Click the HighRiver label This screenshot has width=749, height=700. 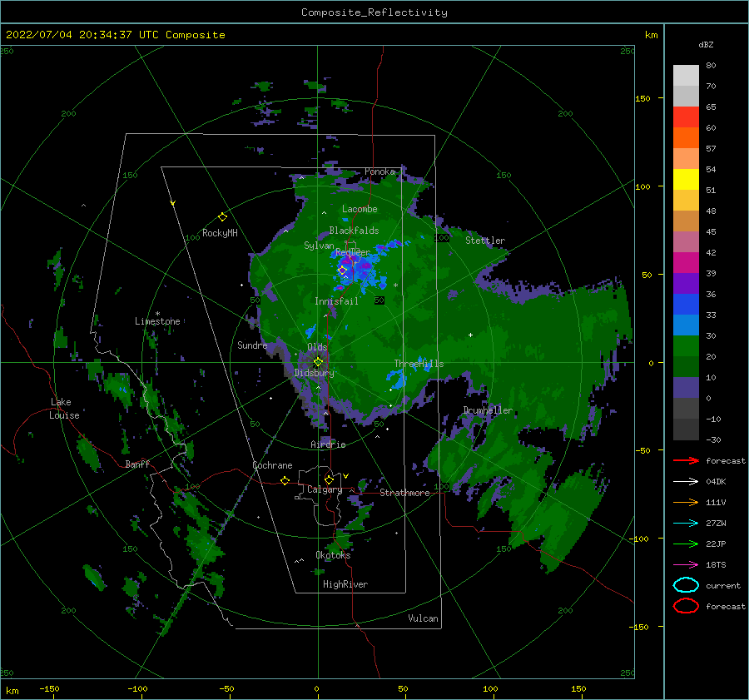pos(345,584)
